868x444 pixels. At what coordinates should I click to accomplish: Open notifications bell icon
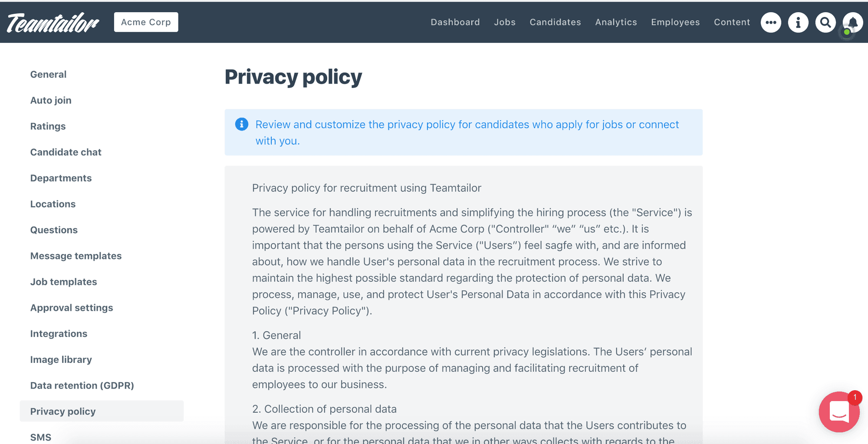853,23
